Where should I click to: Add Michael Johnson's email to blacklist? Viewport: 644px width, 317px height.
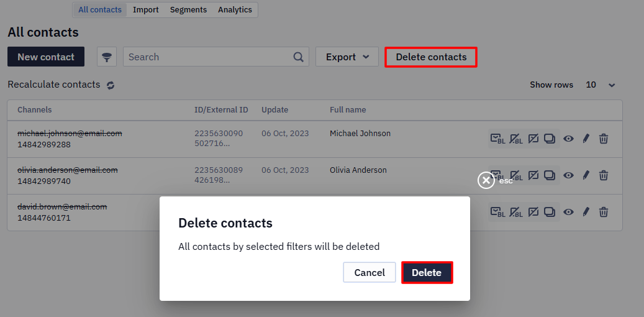point(497,139)
